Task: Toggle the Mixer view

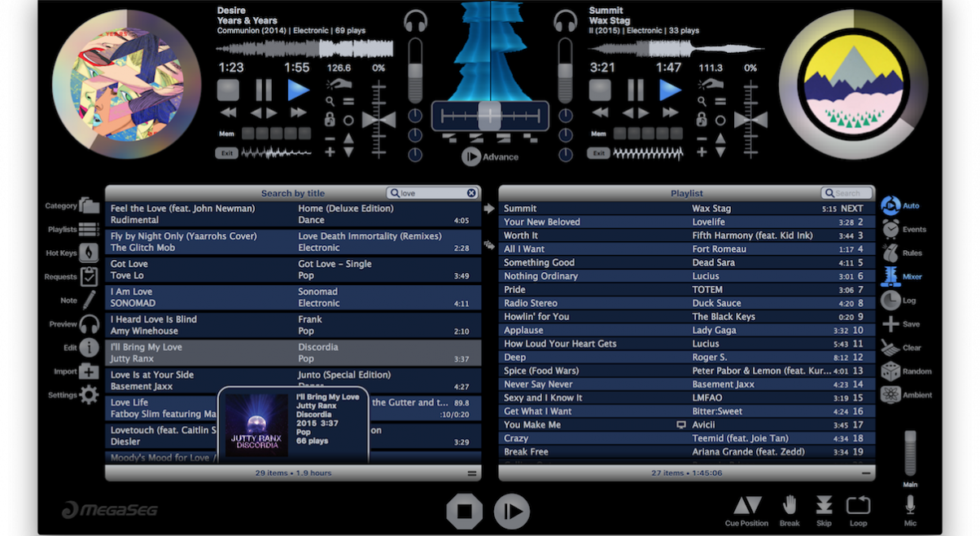Action: [x=890, y=277]
